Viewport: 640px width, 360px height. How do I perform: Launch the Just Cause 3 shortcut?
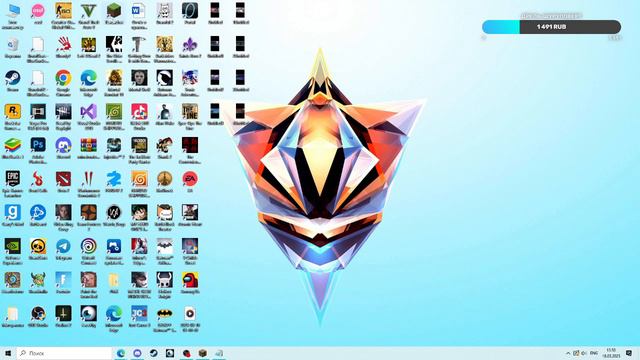click(x=139, y=313)
